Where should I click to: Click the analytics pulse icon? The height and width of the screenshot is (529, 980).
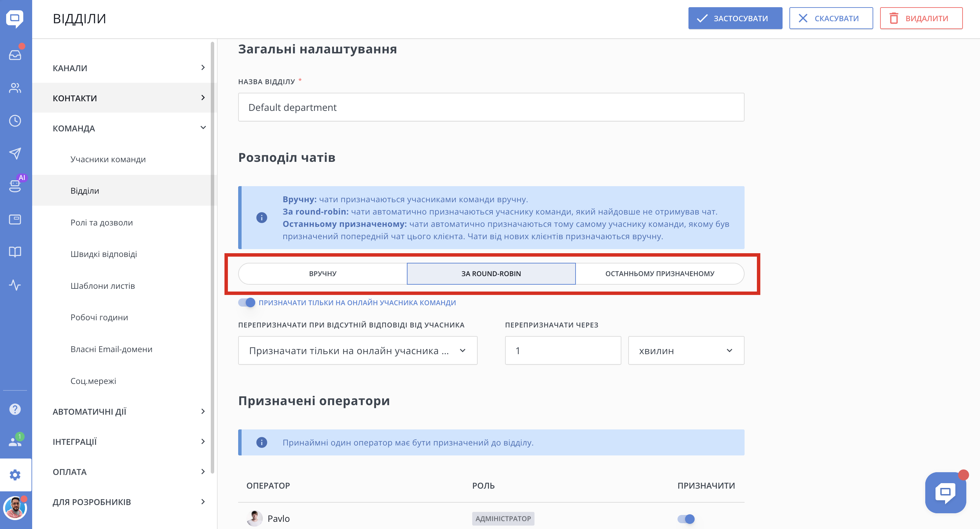tap(15, 285)
